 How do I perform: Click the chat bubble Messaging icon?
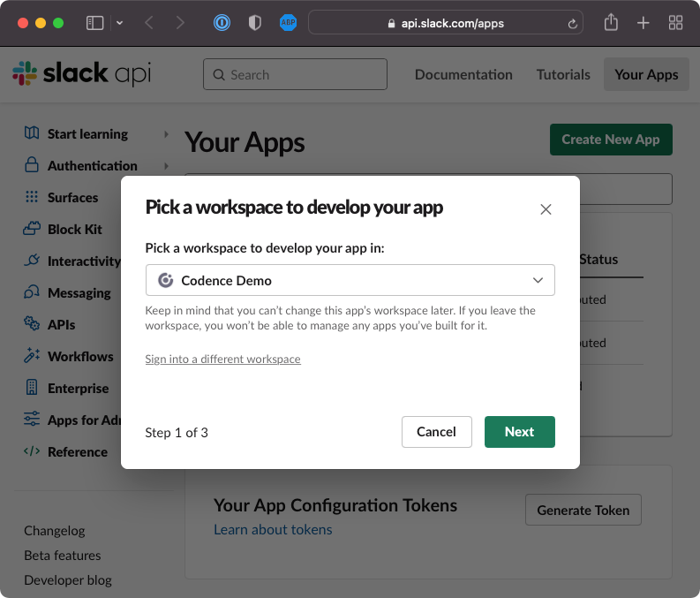pos(31,292)
